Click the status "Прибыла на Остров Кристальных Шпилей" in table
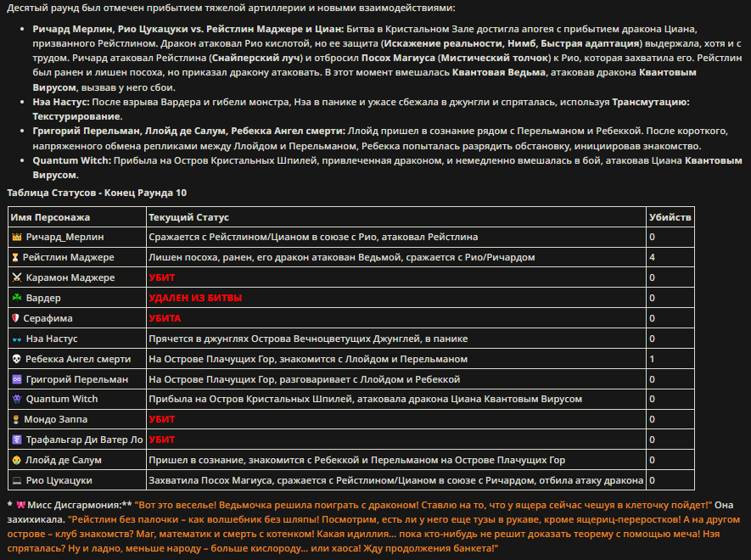Screen dimensions: 751x560 365,399
